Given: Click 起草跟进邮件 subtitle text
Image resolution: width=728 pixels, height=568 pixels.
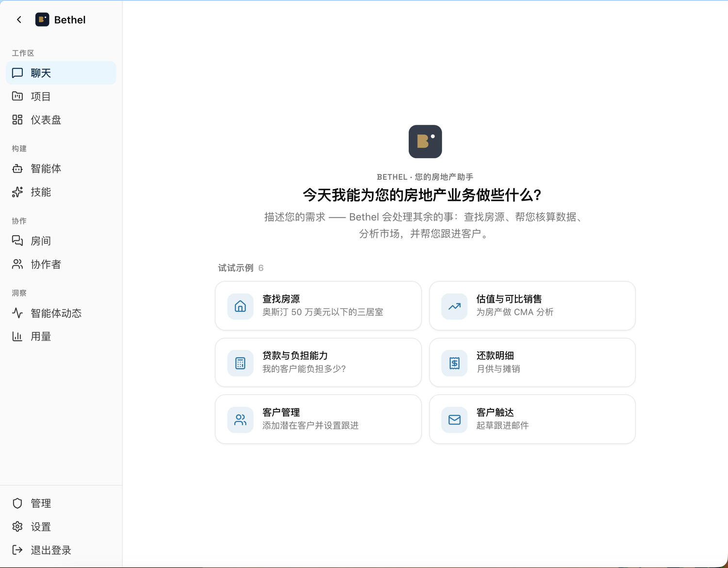Looking at the screenshot, I should (x=502, y=425).
